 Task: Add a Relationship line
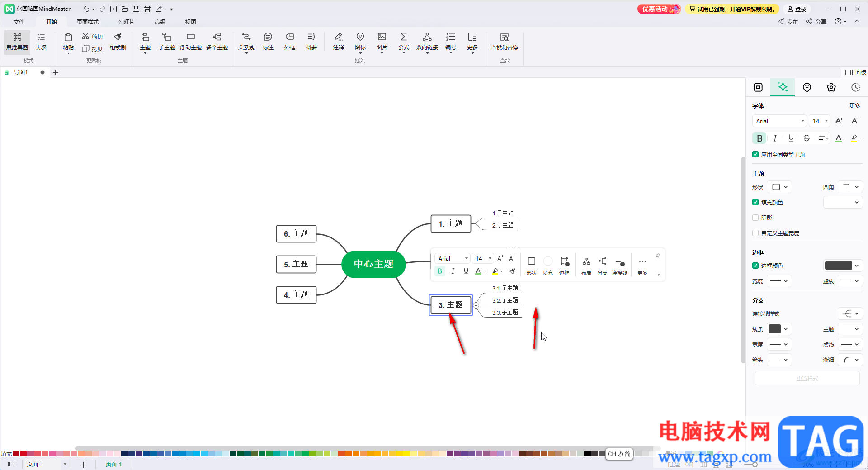[246, 43]
